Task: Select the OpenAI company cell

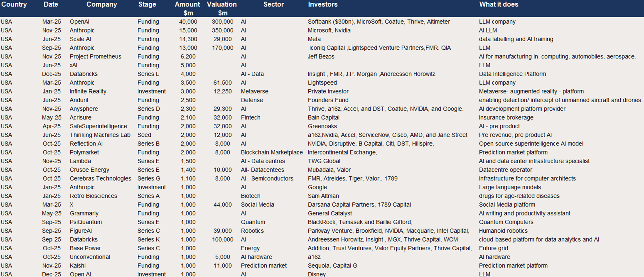Action: point(79,22)
